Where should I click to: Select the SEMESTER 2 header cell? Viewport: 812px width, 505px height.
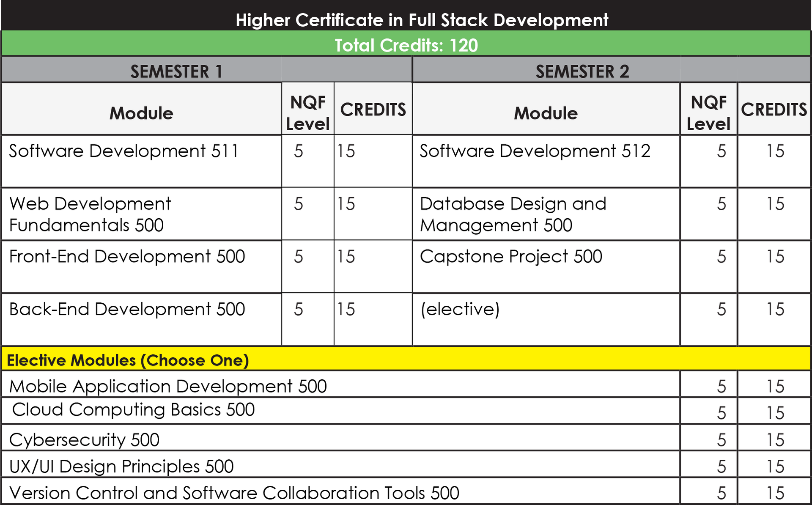[x=582, y=71]
